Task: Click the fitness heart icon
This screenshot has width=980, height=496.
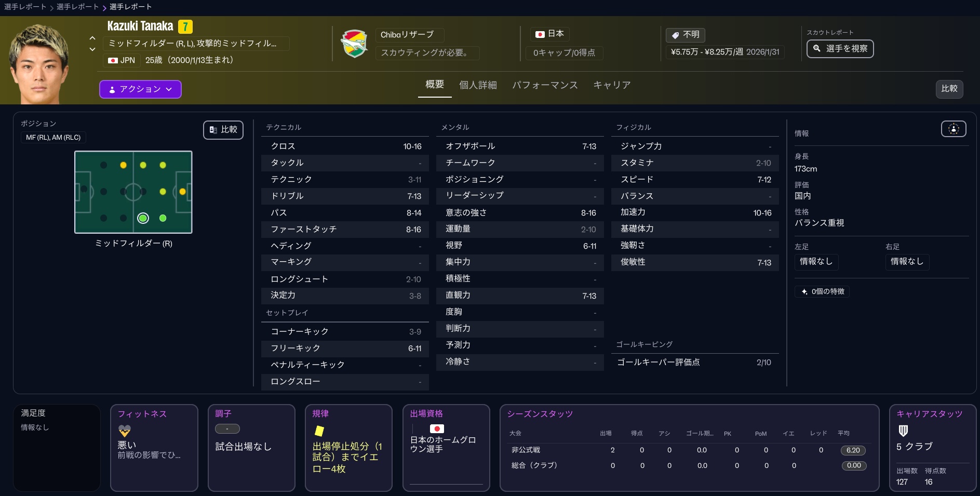Action: 125,431
